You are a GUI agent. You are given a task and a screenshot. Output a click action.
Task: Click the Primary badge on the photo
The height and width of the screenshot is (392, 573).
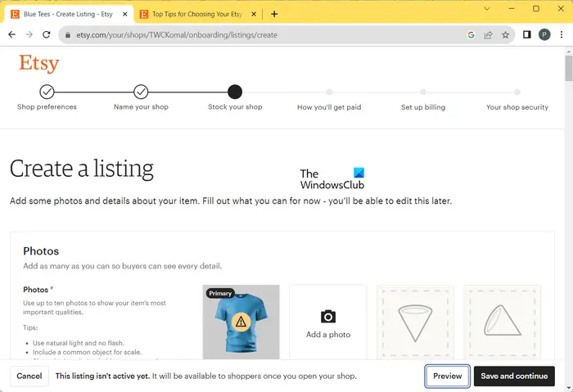(220, 293)
